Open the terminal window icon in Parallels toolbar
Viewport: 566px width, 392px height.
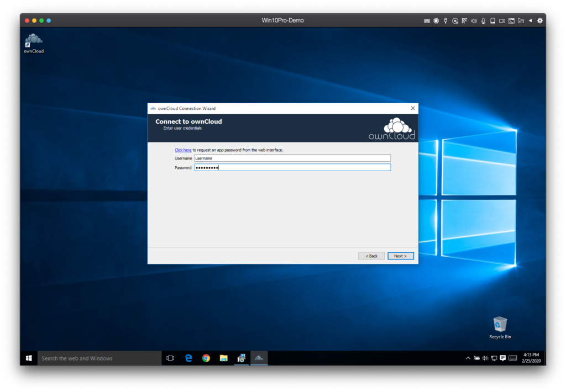(x=511, y=21)
